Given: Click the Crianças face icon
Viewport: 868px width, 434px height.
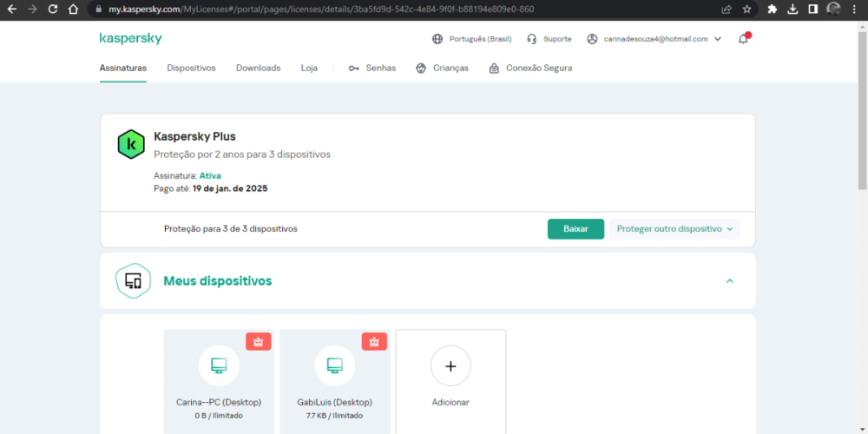Looking at the screenshot, I should point(421,68).
